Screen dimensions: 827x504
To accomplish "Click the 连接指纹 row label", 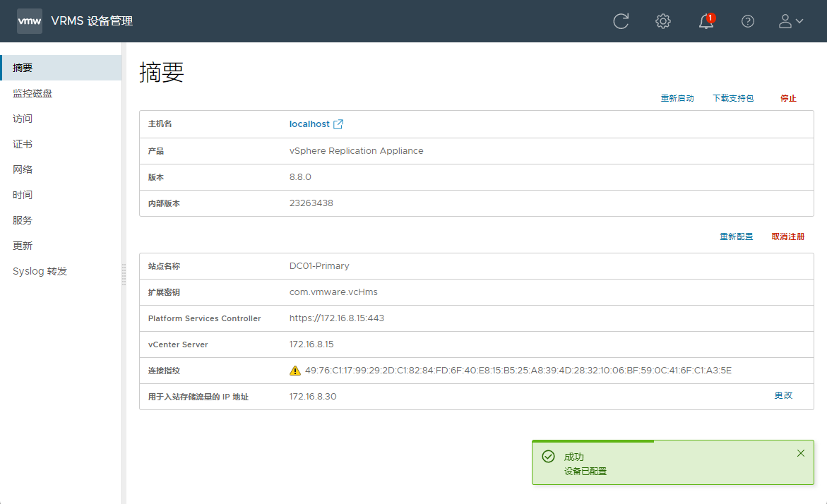I will [164, 371].
